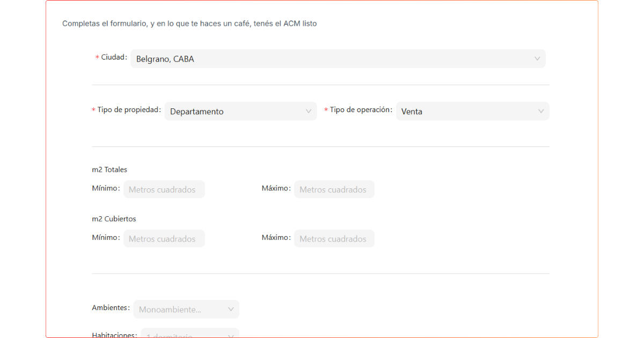
Task: Click the chevron icon in the Venta selector
Action: pyautogui.click(x=541, y=112)
